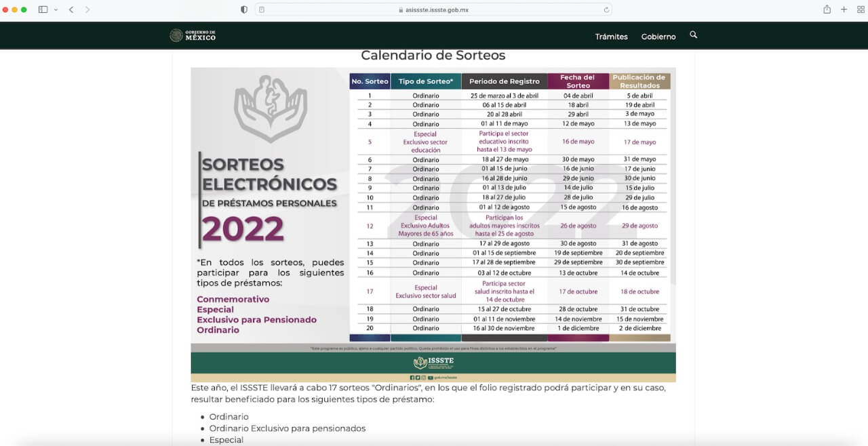The height and width of the screenshot is (446, 868).
Task: Click the "15 al 27 de octubre" cell
Action: (505, 309)
